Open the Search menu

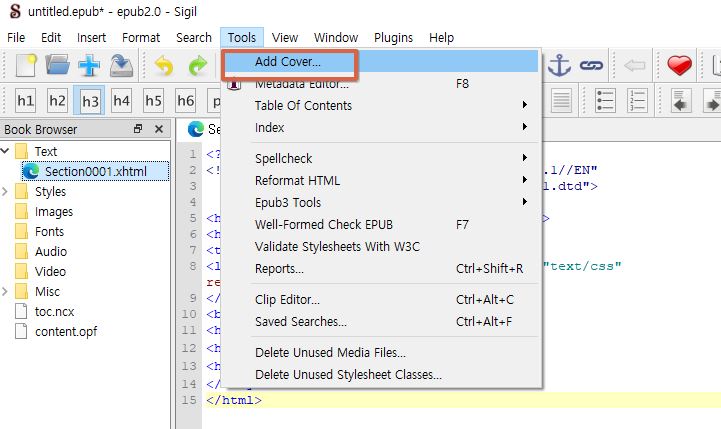(x=194, y=37)
